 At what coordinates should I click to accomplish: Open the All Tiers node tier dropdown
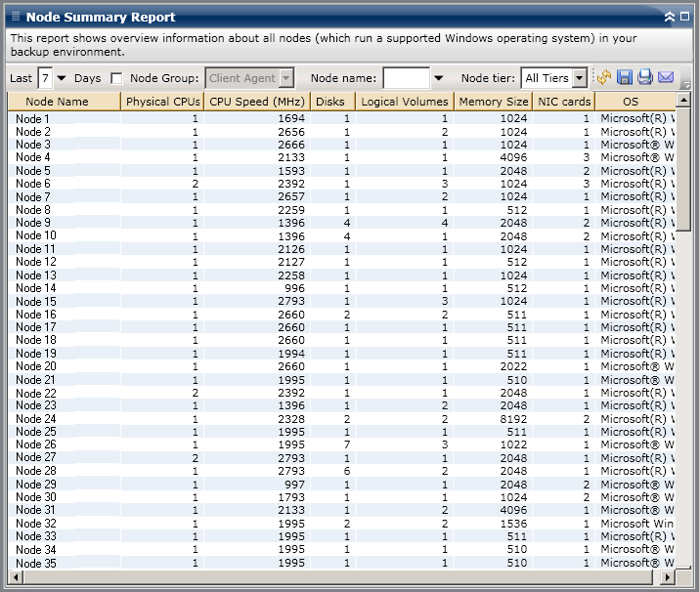580,78
